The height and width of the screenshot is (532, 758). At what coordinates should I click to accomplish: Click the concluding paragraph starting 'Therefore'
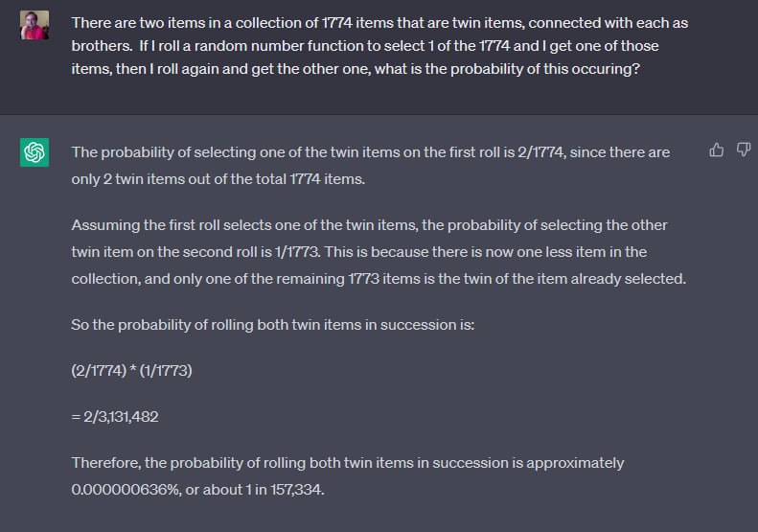[348, 476]
